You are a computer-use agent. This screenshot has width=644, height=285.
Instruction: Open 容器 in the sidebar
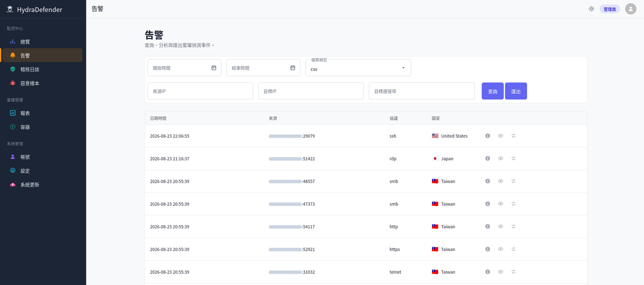42,127
